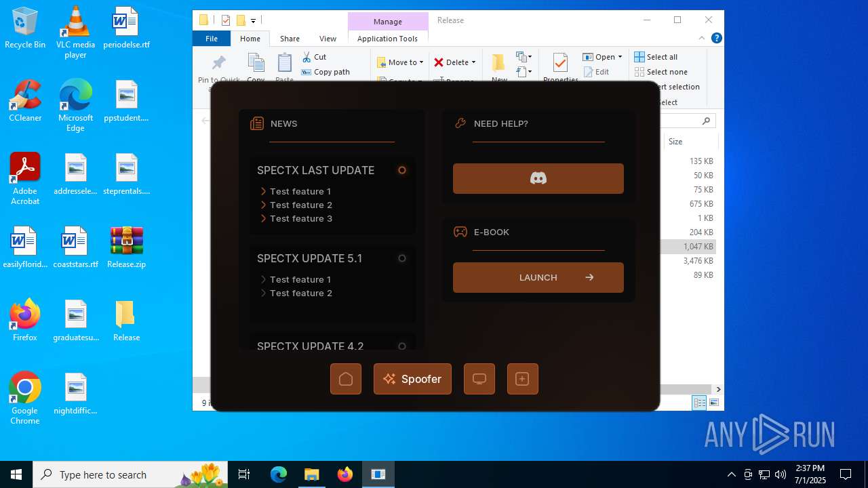Viewport: 868px width, 488px height.
Task: Open Firefox desktop shortcut
Action: click(25, 321)
